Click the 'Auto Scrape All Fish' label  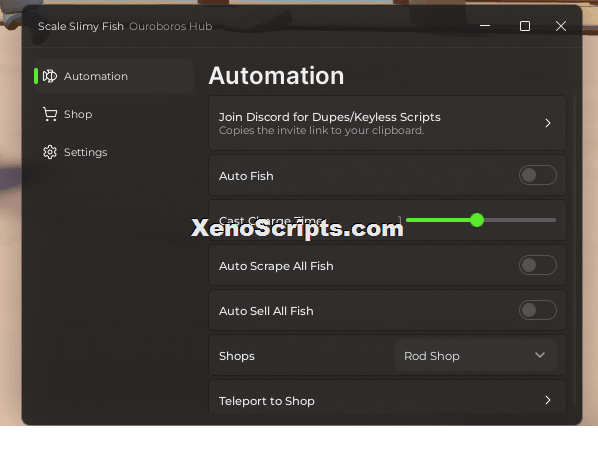(x=276, y=266)
